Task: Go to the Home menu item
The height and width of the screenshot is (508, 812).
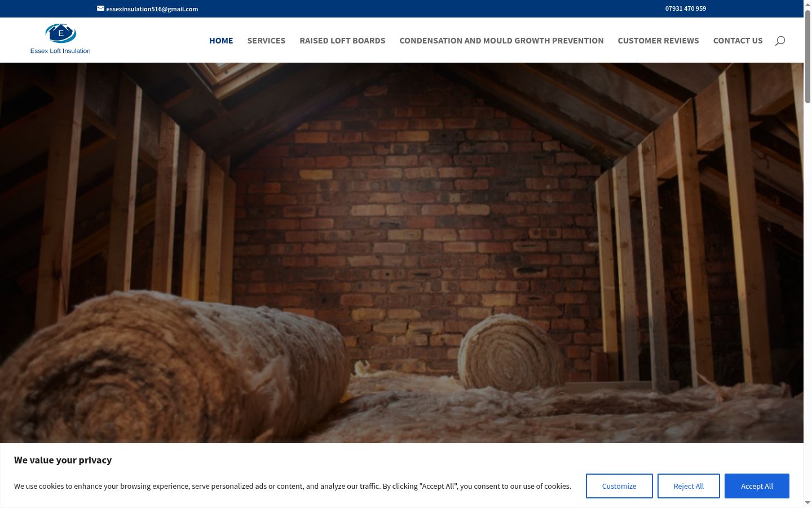Action: pyautogui.click(x=221, y=41)
